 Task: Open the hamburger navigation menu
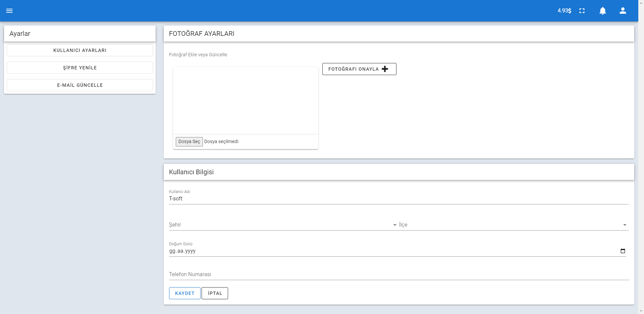coord(9,11)
